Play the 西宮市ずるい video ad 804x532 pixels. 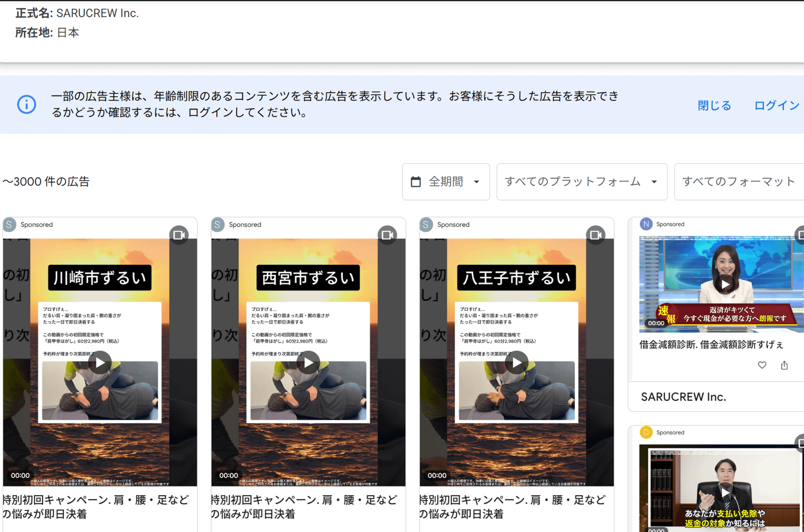(x=308, y=362)
